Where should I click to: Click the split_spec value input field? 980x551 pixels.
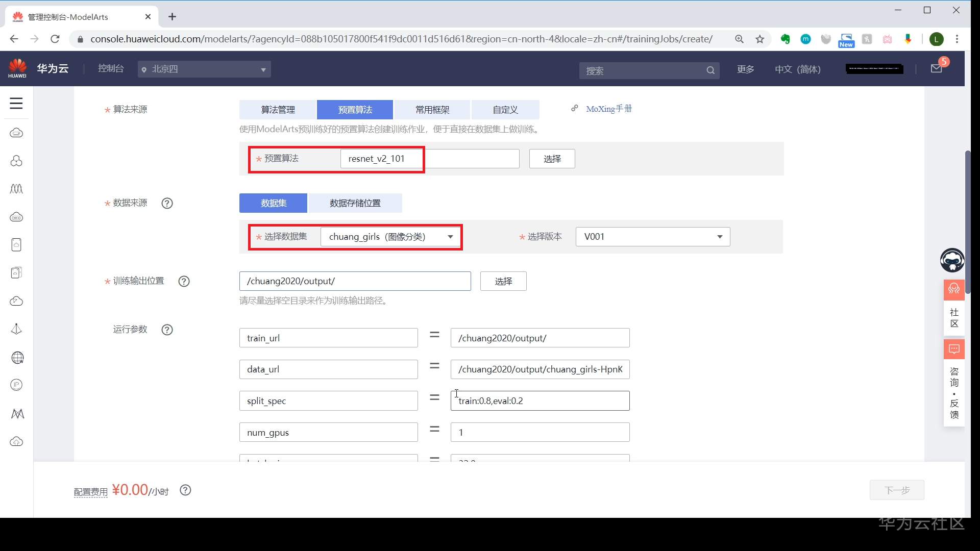[x=540, y=401]
